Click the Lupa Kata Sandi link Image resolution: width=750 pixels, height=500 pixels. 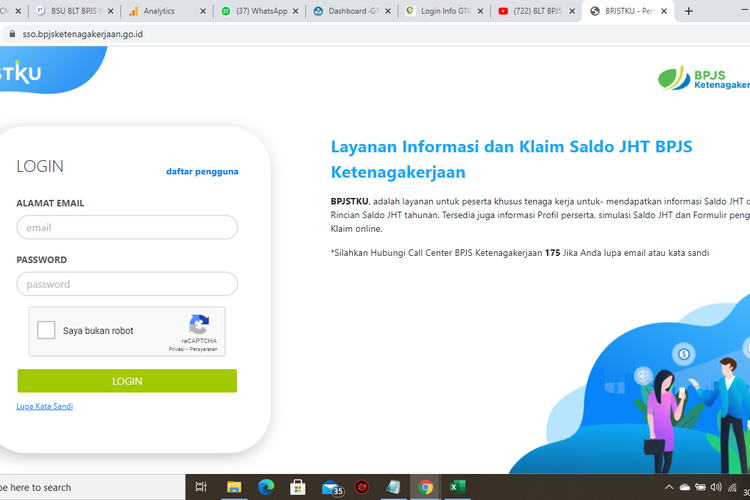click(44, 406)
